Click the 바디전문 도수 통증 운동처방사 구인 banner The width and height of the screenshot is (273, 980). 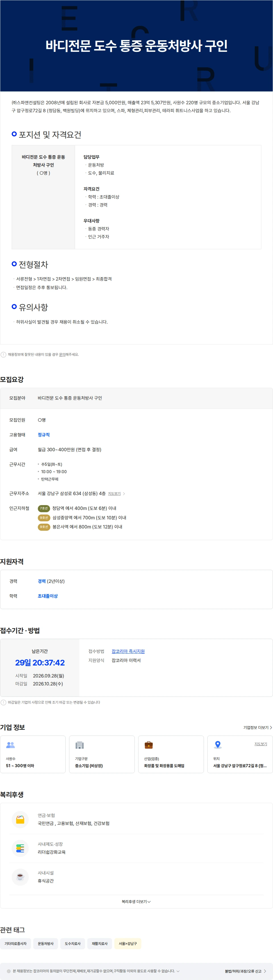pos(136,46)
